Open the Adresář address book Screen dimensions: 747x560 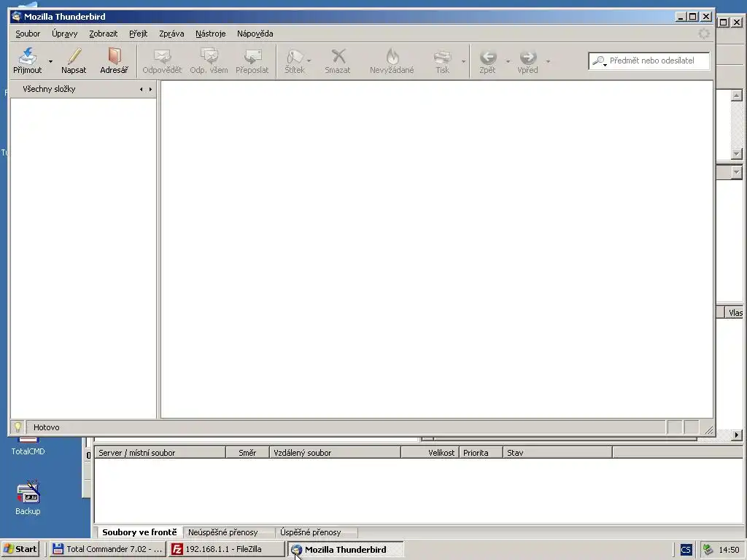point(114,61)
